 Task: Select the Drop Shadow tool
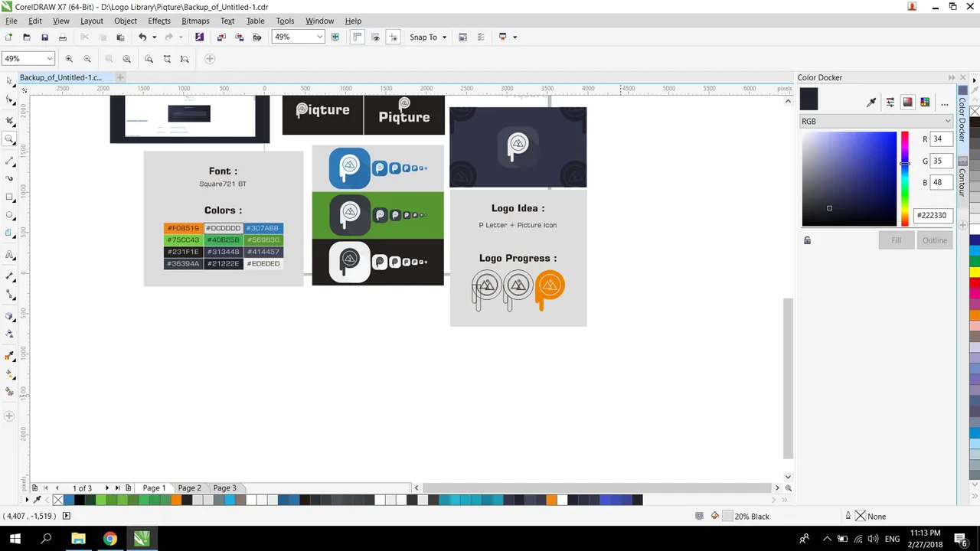coord(9,316)
